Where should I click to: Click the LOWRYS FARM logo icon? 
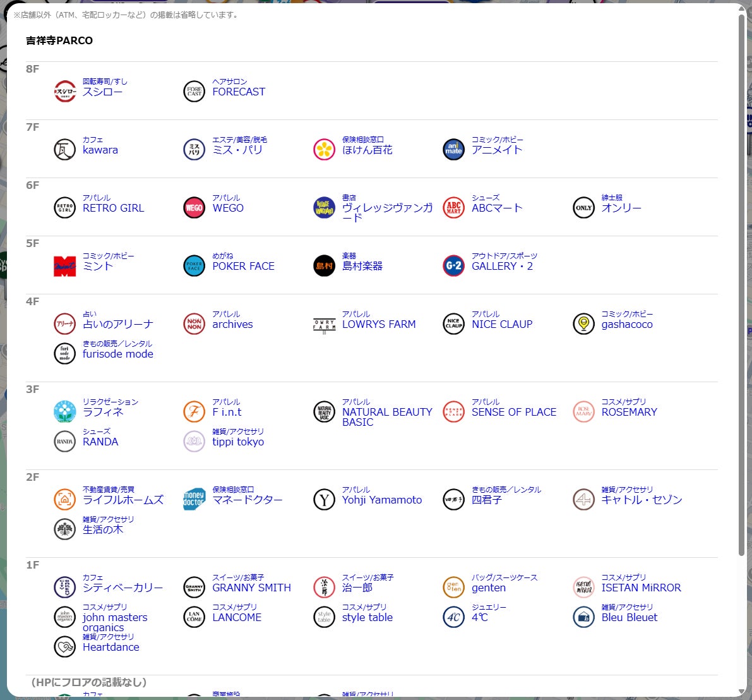pyautogui.click(x=324, y=325)
